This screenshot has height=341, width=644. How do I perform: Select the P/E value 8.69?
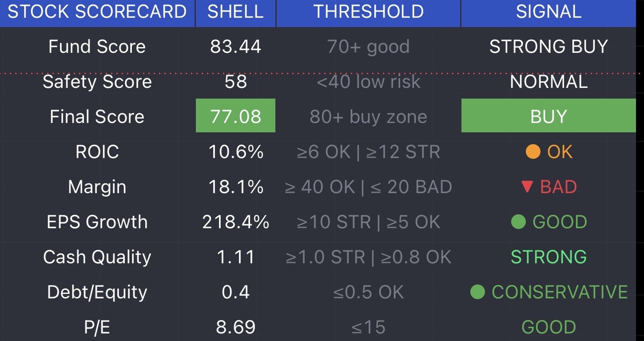(x=235, y=327)
